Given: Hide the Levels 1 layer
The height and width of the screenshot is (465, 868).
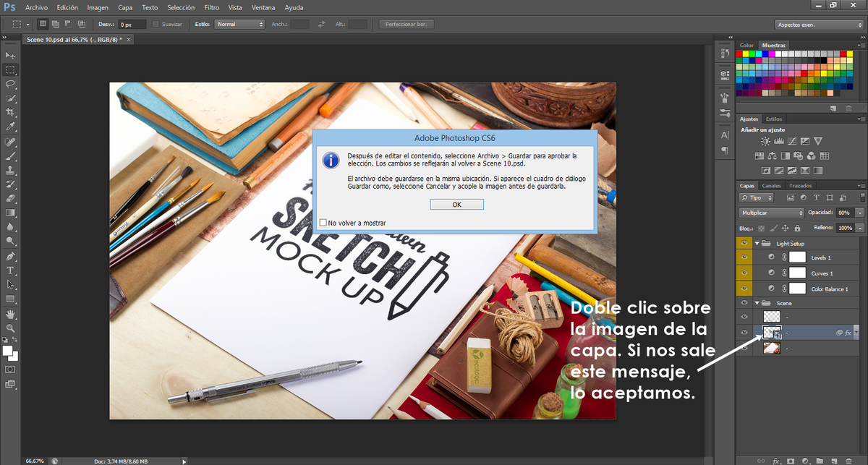Looking at the screenshot, I should (744, 257).
